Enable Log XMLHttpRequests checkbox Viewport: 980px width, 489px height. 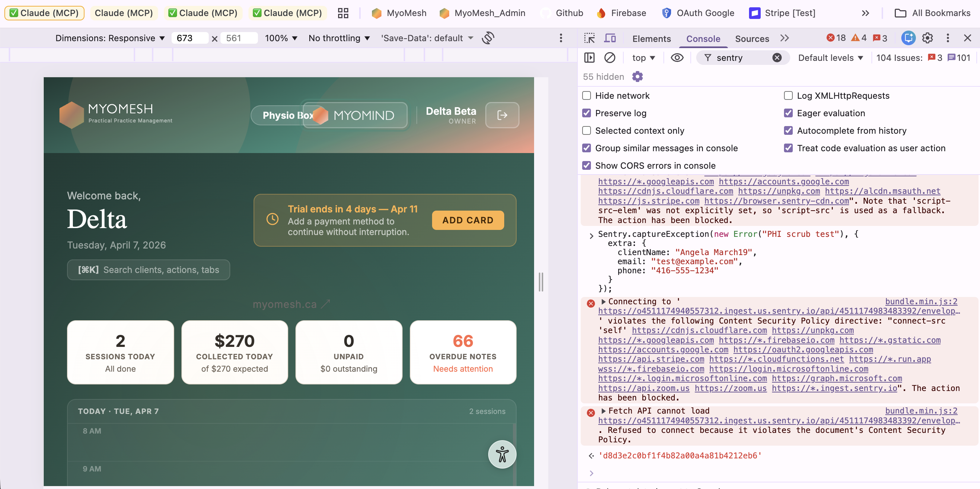788,95
